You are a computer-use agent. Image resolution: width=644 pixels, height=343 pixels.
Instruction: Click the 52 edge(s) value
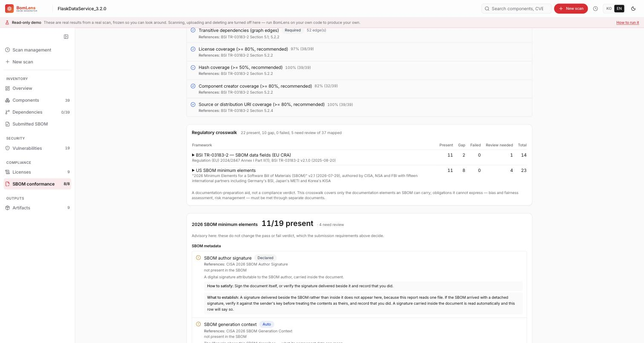[316, 30]
